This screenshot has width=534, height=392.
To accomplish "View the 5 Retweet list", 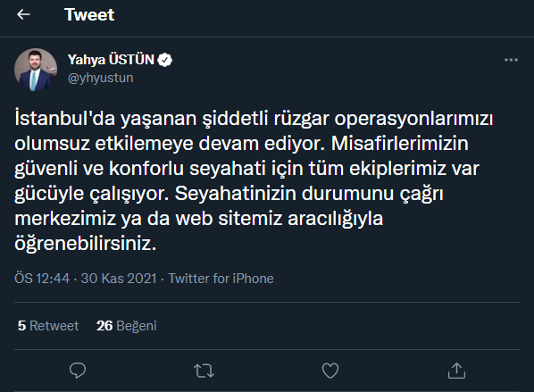I will 48,326.
